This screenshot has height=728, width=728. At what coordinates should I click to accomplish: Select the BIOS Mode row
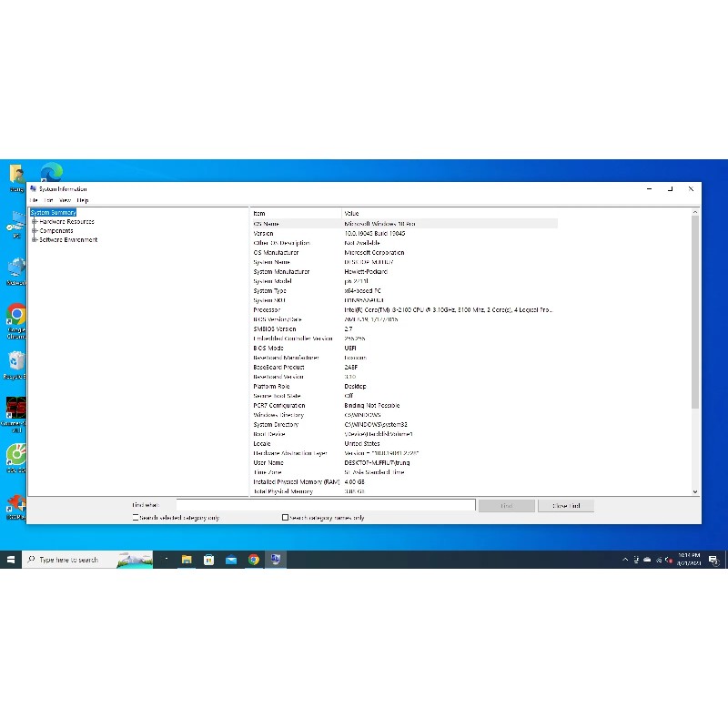click(x=404, y=348)
